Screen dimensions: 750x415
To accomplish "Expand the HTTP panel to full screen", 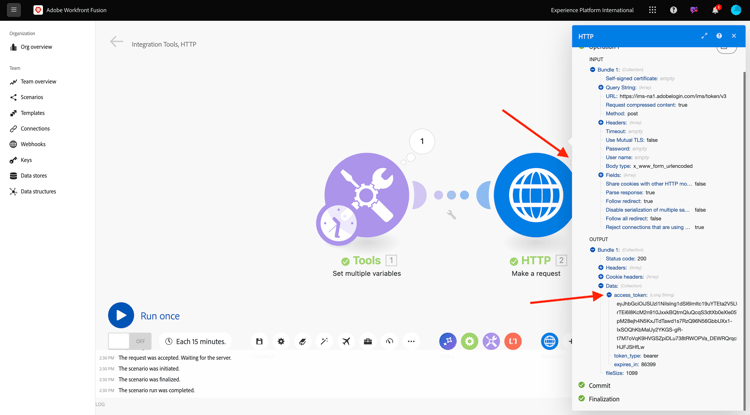I will [x=704, y=36].
